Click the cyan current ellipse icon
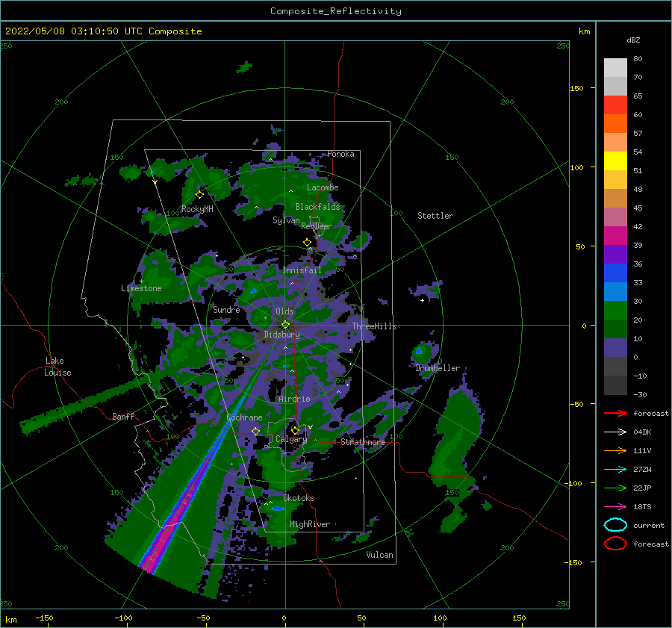The height and width of the screenshot is (628, 672). tap(615, 525)
